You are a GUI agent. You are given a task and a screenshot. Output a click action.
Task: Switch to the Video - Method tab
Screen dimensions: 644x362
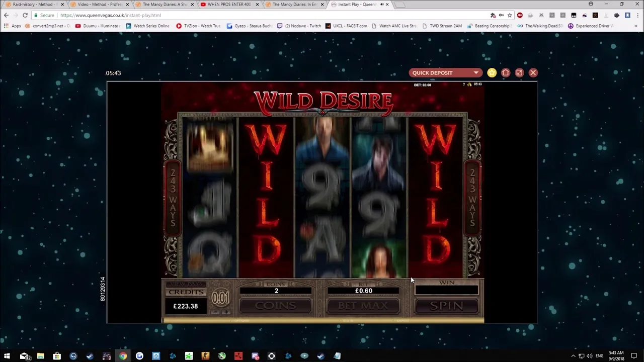[98, 5]
